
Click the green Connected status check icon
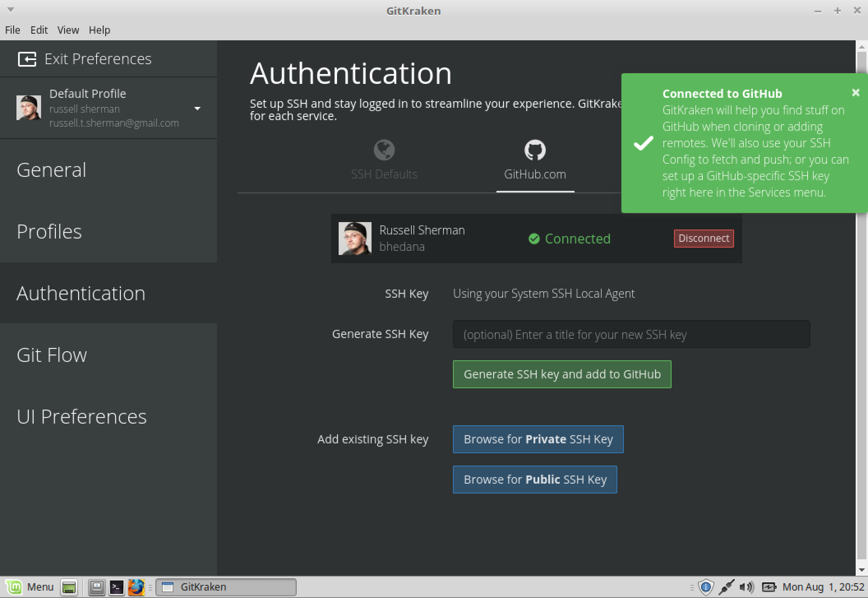coord(534,239)
